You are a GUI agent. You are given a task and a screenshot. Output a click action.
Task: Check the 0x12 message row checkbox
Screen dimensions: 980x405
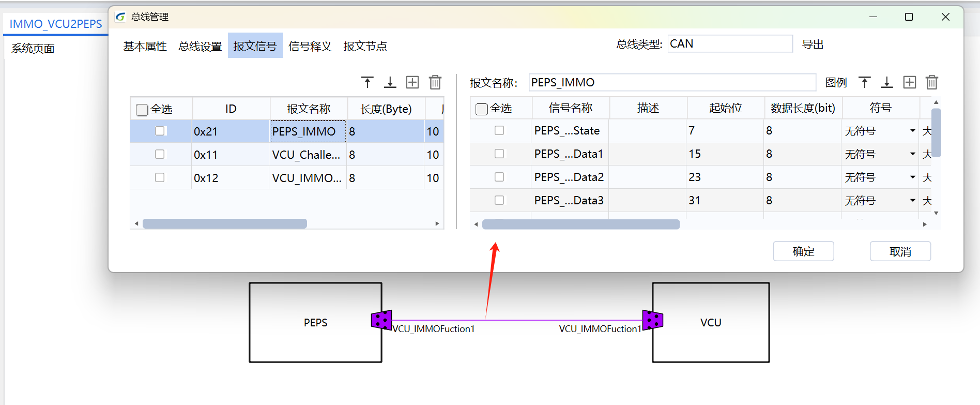(x=160, y=177)
